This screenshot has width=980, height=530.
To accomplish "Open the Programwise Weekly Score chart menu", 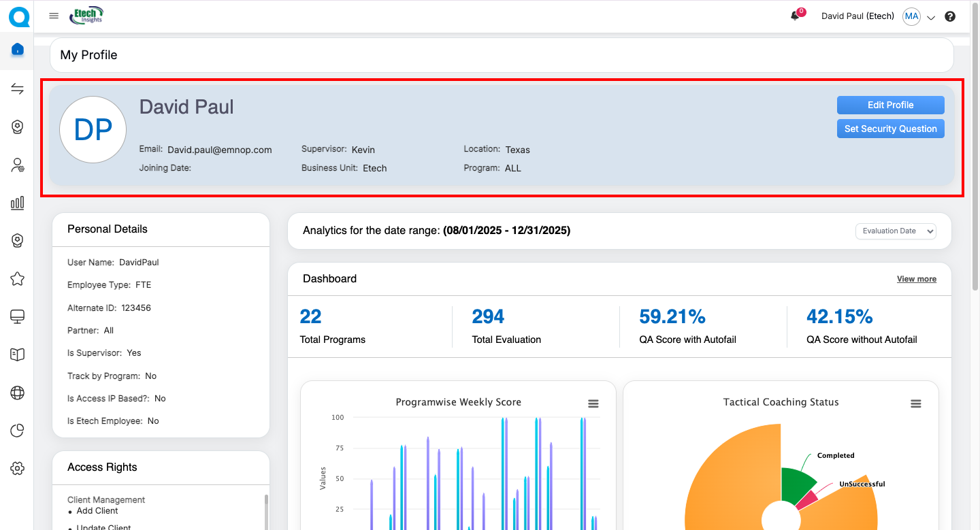I will (x=593, y=403).
